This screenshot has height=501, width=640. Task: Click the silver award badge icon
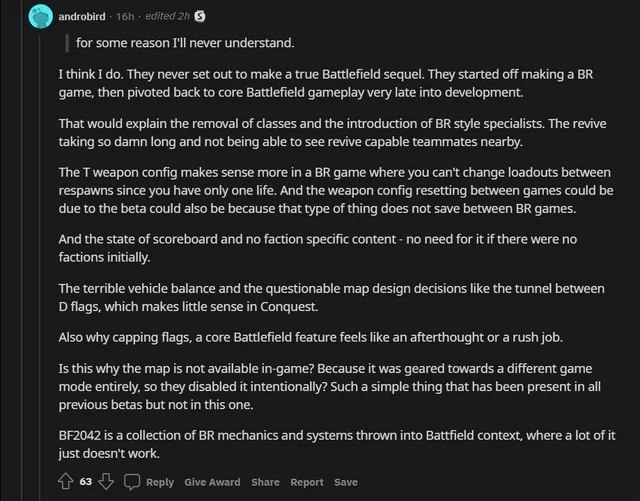[x=200, y=16]
